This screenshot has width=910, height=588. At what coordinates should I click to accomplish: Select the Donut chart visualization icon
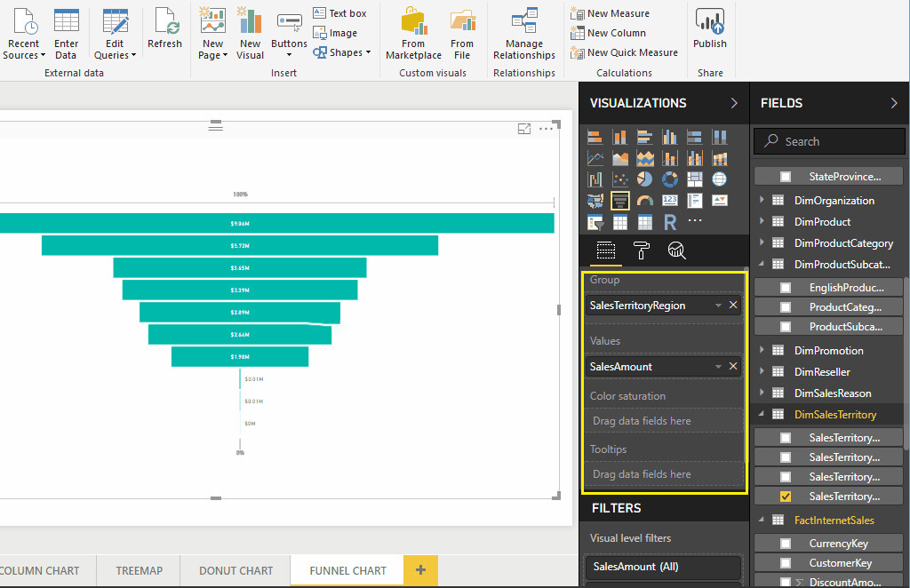click(x=670, y=179)
